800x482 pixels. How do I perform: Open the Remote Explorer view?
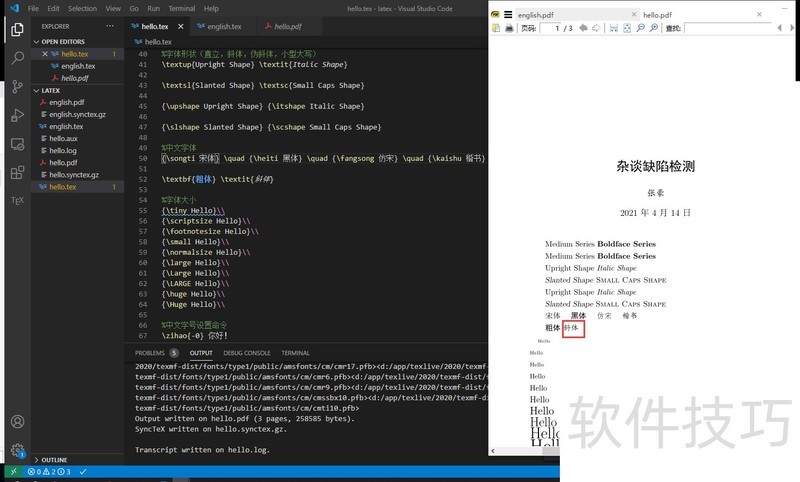[x=17, y=144]
